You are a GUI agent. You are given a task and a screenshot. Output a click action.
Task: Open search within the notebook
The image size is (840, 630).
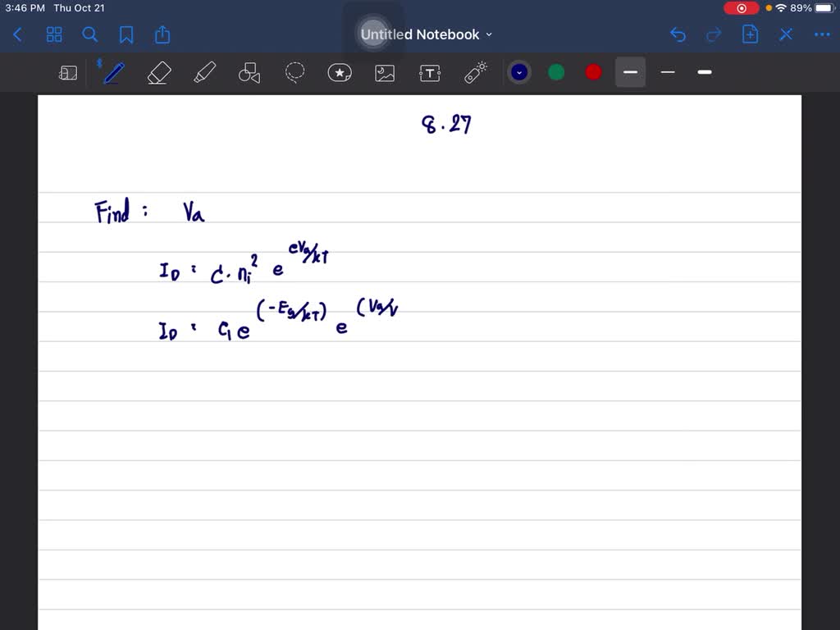pos(90,34)
